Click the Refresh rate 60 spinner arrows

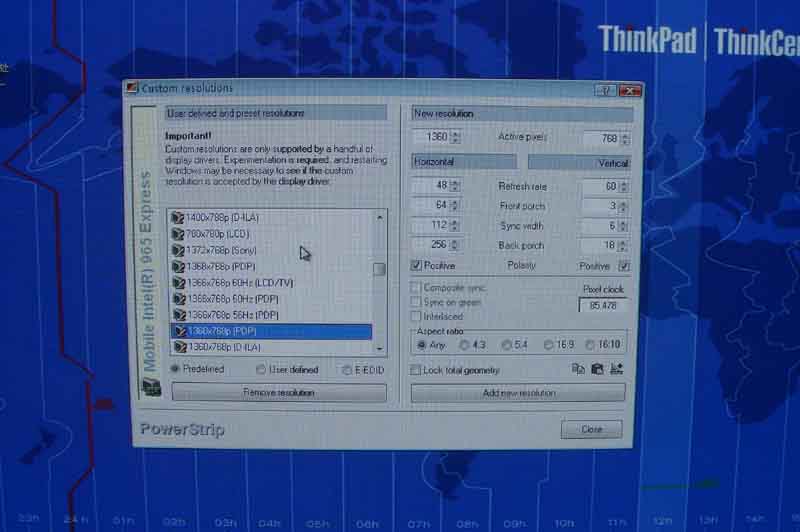coord(624,187)
